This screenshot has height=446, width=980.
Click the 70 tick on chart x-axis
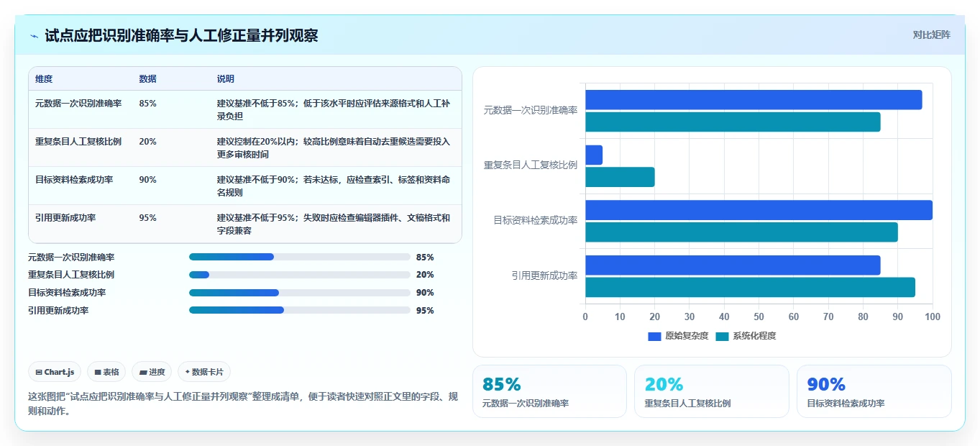tap(828, 317)
